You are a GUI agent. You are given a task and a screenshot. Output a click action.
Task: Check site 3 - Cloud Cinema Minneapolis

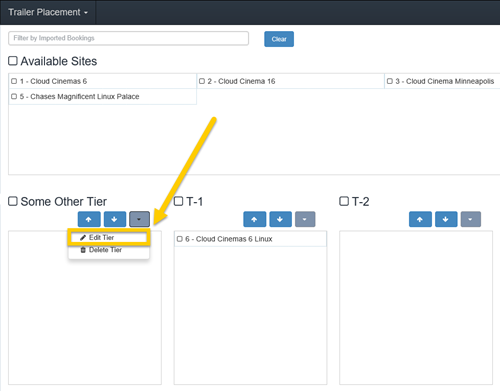coord(390,81)
